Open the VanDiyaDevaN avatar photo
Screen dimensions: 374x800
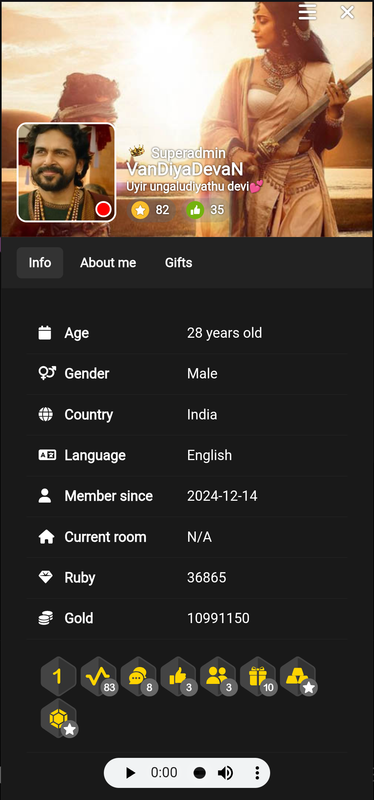point(66,172)
